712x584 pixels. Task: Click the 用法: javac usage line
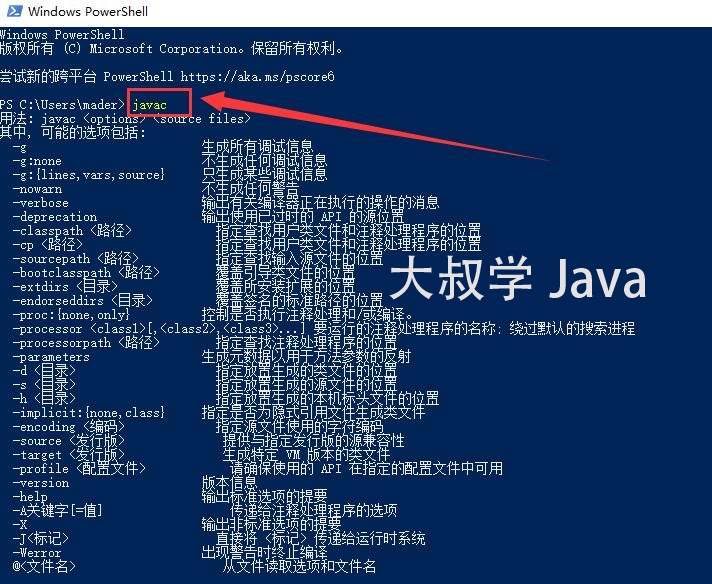pos(125,119)
